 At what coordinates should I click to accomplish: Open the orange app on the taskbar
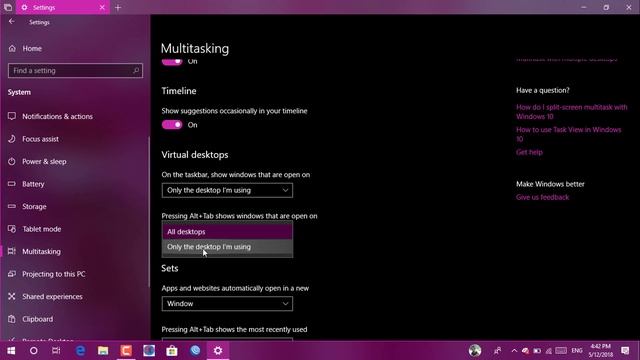tap(126, 351)
